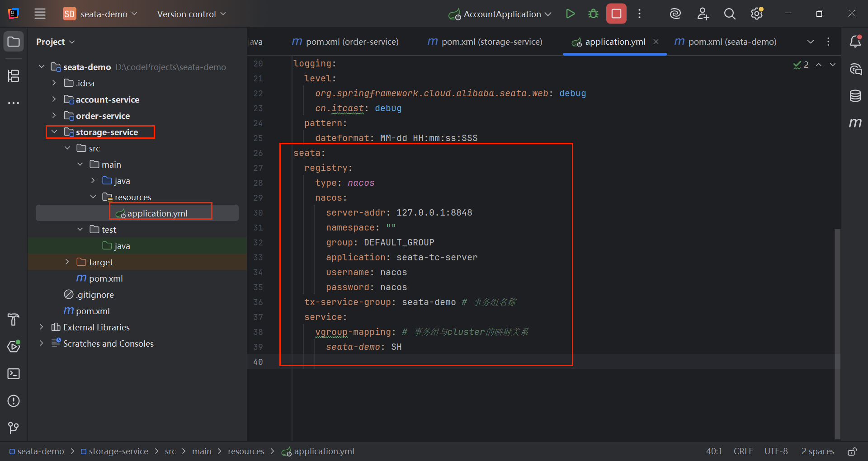Open Project view selector dropdown
The height and width of the screenshot is (461, 868).
coord(55,42)
